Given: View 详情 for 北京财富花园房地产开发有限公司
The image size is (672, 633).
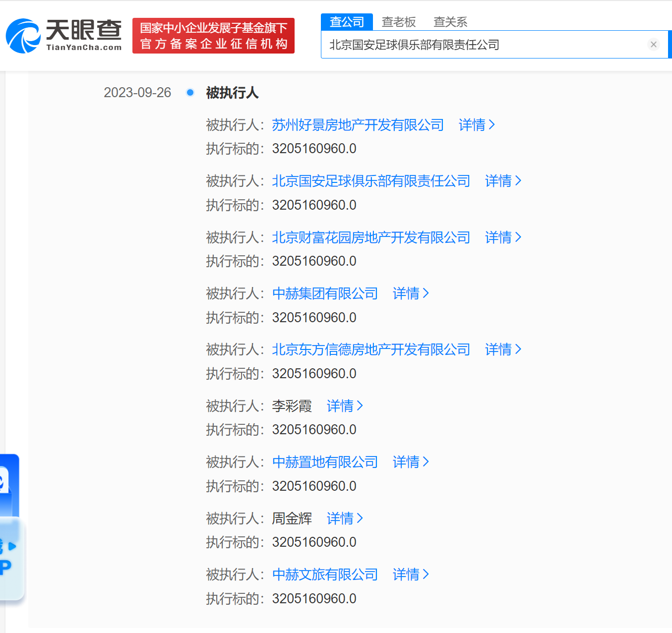Looking at the screenshot, I should click(x=503, y=237).
